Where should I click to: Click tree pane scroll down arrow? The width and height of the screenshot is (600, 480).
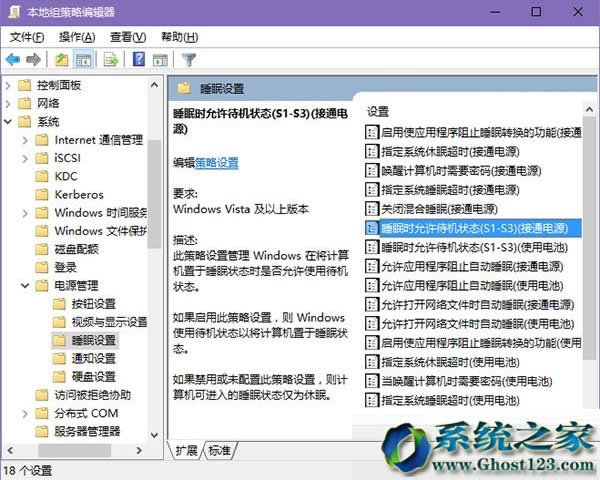pos(155,435)
